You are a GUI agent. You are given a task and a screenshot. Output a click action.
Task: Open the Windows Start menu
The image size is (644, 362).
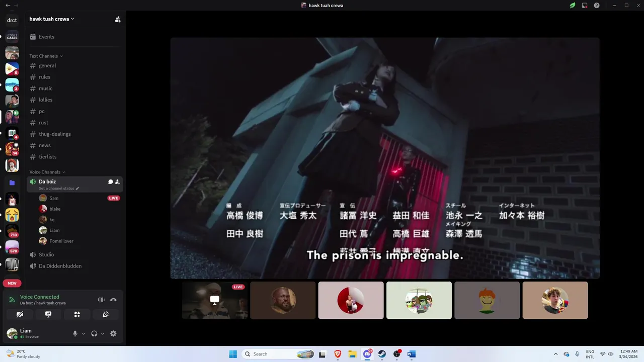233,354
